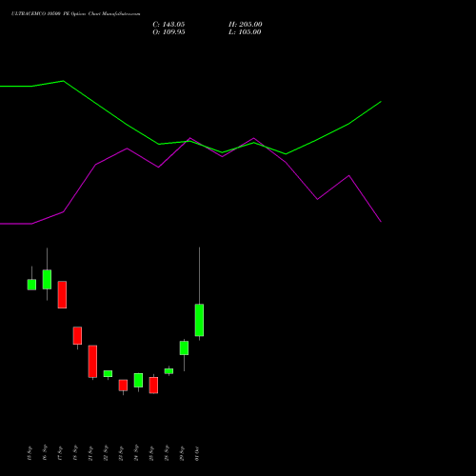This screenshot has height=476, width=476.
Task: Click the purple indicator line's right endpoint
Action: click(x=381, y=222)
